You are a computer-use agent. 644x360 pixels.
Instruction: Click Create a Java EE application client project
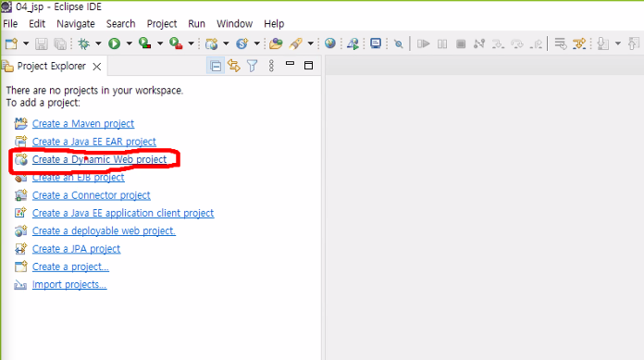pos(123,213)
